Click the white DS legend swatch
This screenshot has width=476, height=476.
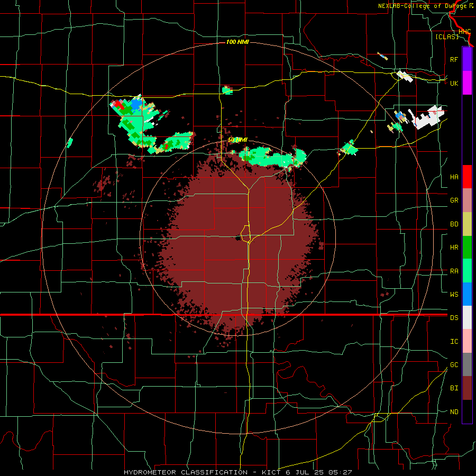point(467,317)
